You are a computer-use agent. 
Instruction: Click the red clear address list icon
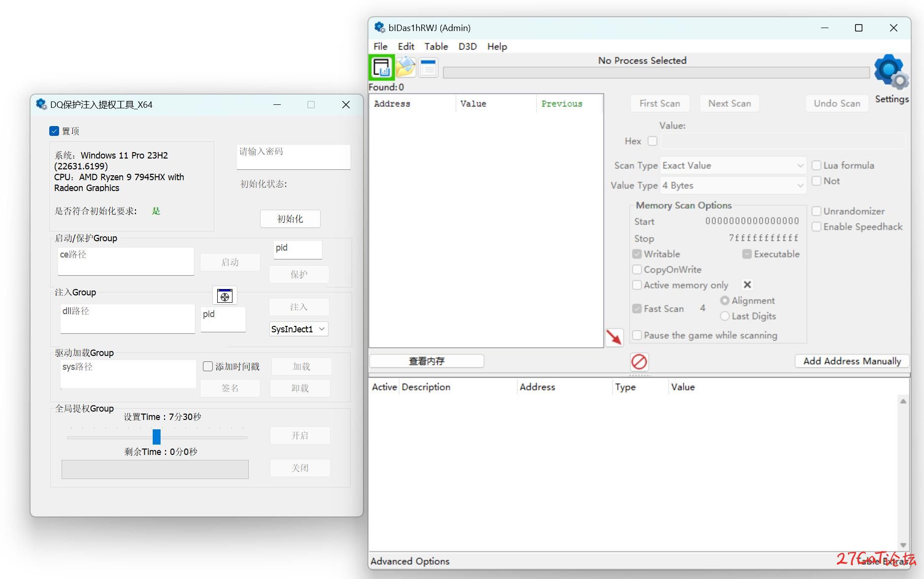tap(639, 362)
